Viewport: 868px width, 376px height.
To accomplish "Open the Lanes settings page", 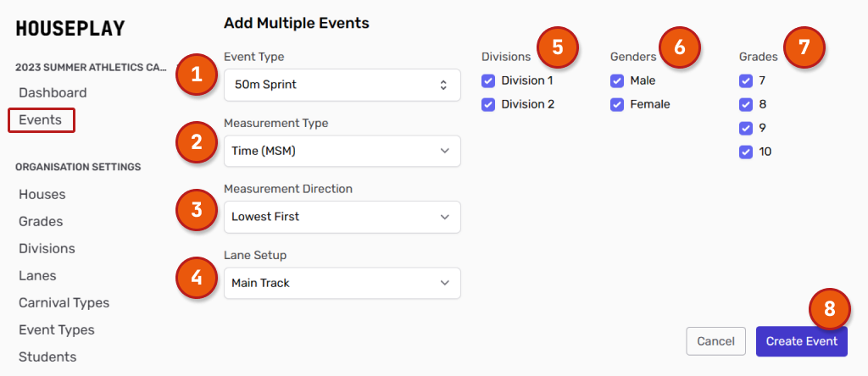I will 39,276.
